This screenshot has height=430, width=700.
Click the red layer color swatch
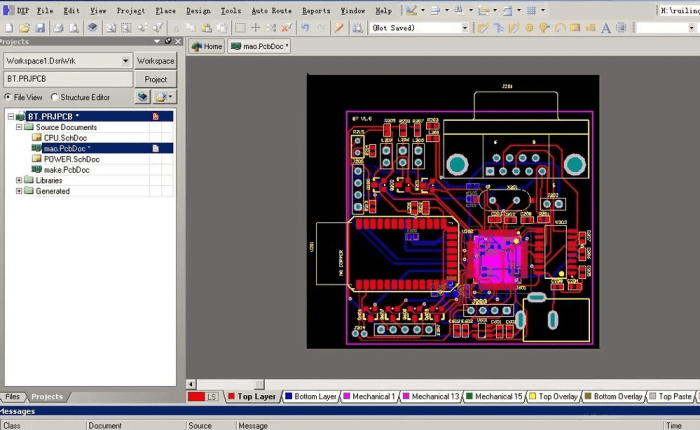196,397
